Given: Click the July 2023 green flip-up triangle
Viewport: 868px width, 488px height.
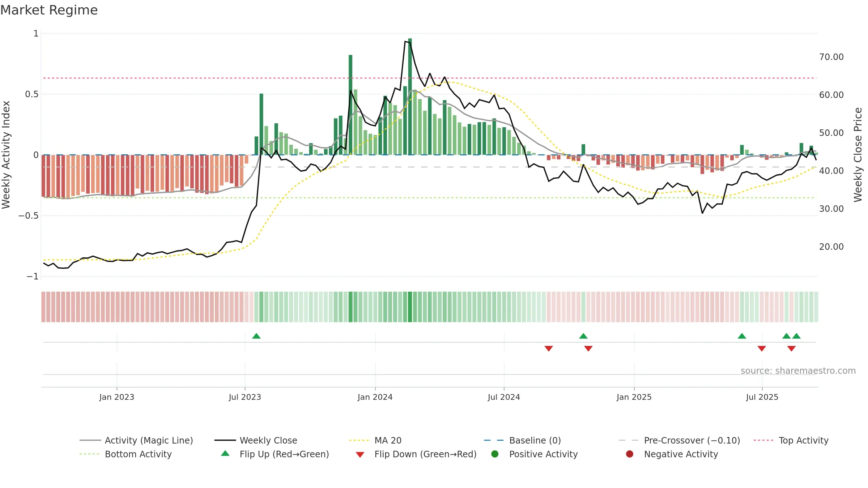Looking at the screenshot, I should pos(256,336).
